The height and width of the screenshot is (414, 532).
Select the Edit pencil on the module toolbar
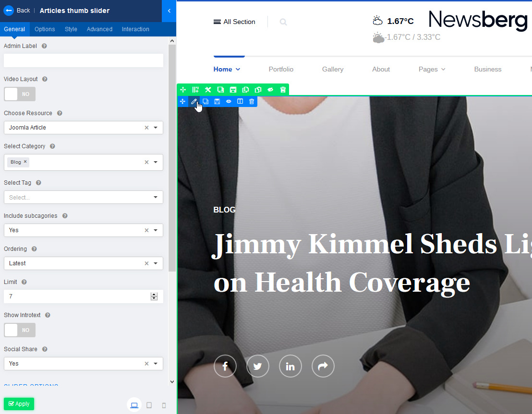click(194, 101)
